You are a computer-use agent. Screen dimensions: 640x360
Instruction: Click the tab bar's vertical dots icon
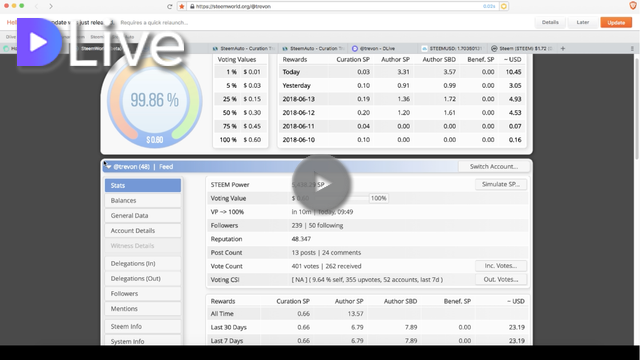(x=632, y=48)
